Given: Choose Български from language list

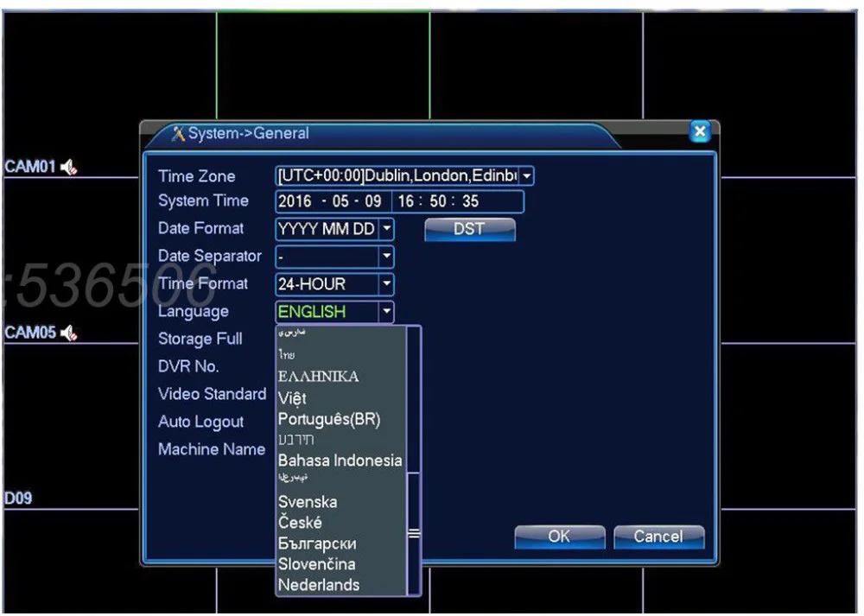Looking at the screenshot, I should point(317,543).
